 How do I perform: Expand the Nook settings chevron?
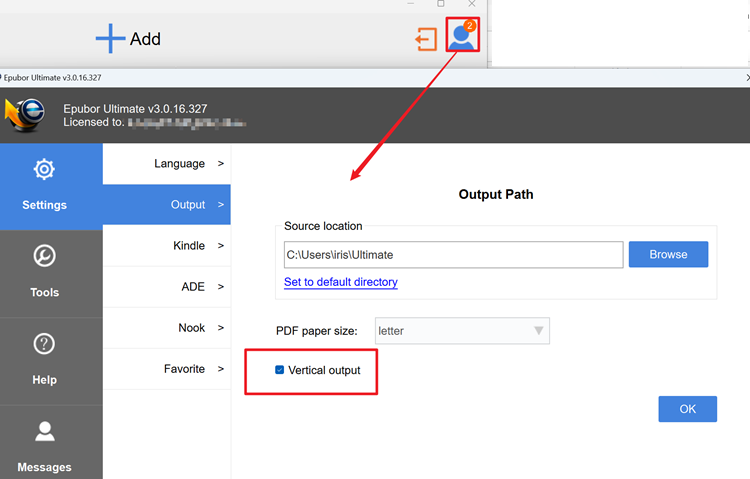click(221, 328)
